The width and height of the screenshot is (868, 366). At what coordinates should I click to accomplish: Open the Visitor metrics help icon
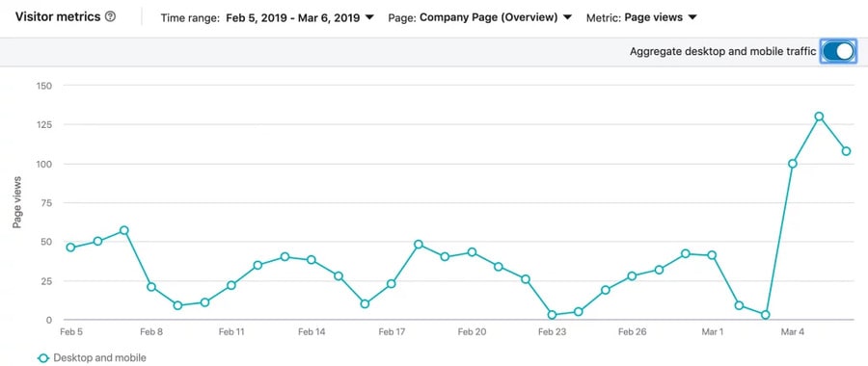[111, 16]
